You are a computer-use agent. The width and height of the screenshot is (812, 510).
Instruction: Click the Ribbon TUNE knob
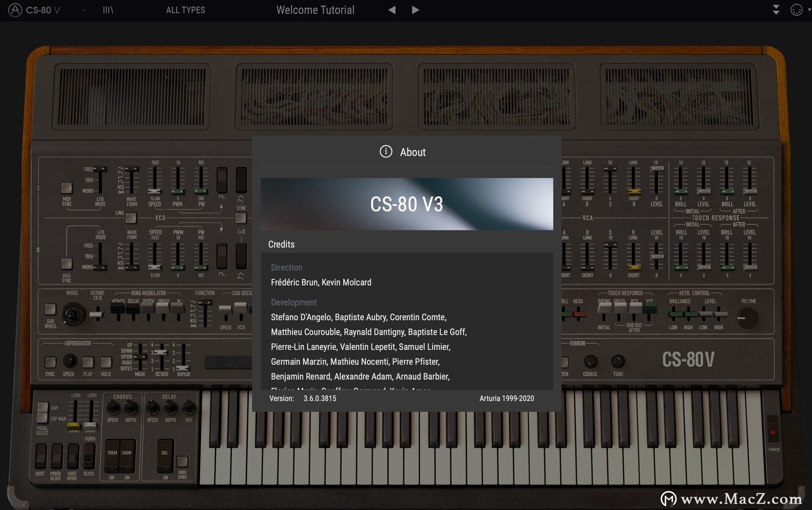click(x=618, y=361)
